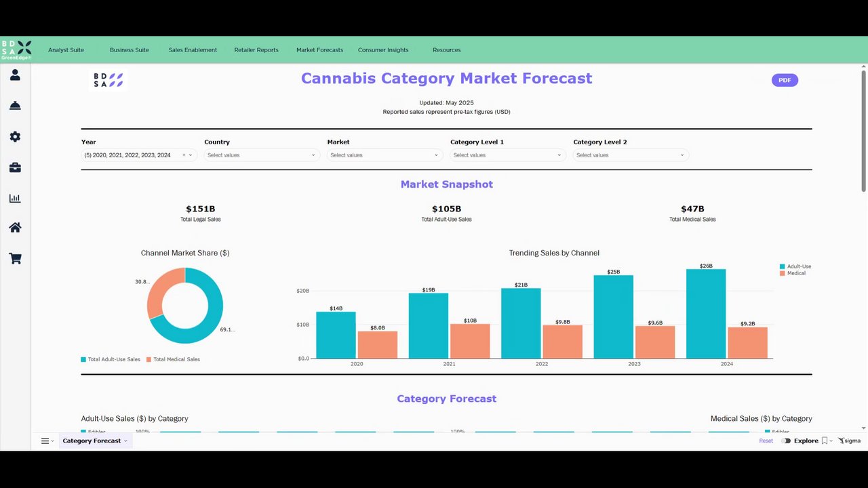Click the $151B Total Legal Sales value
This screenshot has height=488, width=868.
201,209
